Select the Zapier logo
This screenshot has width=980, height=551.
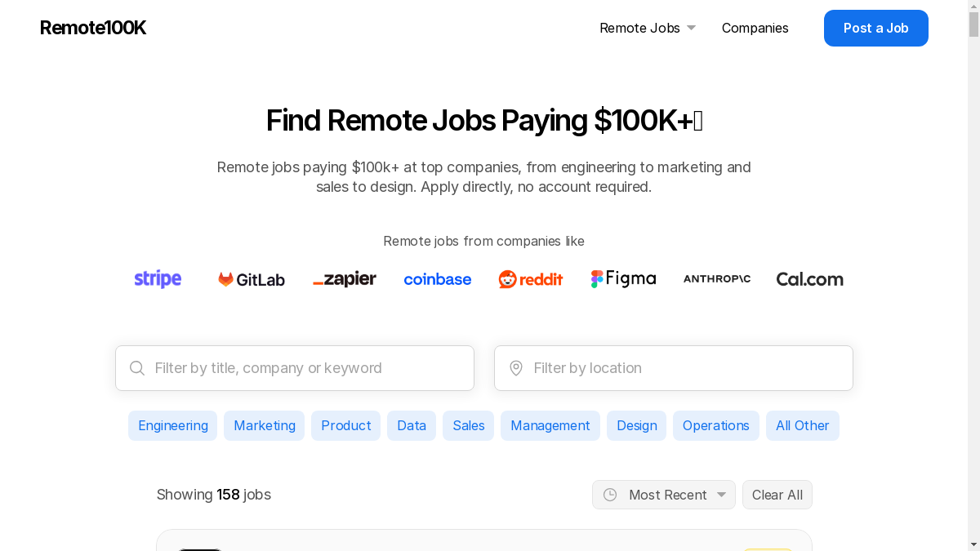coord(345,279)
